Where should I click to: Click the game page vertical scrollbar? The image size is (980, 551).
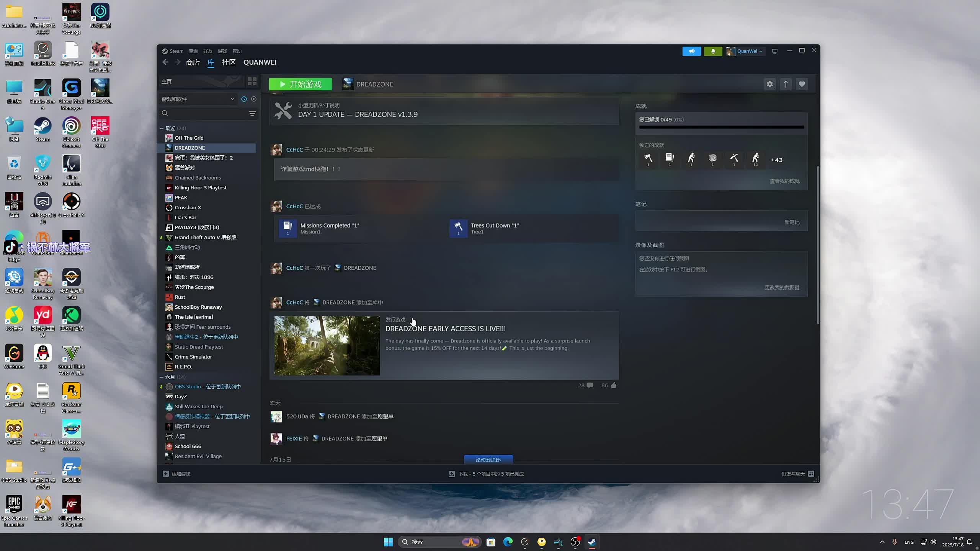pyautogui.click(x=818, y=245)
